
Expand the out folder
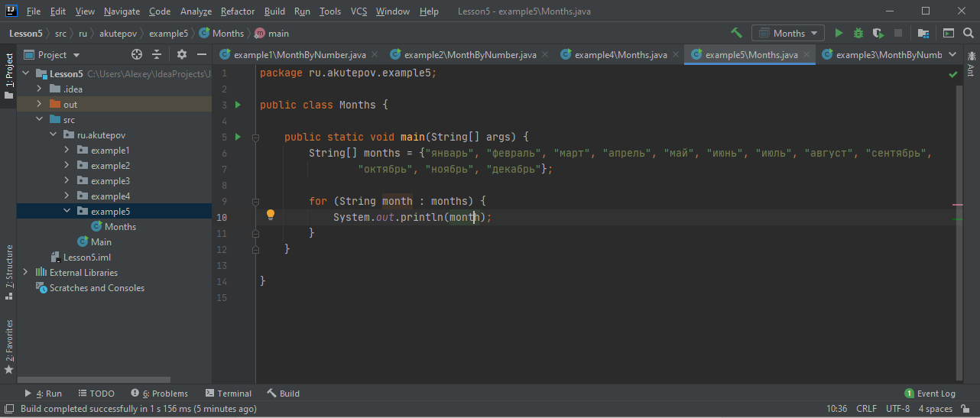(x=39, y=105)
